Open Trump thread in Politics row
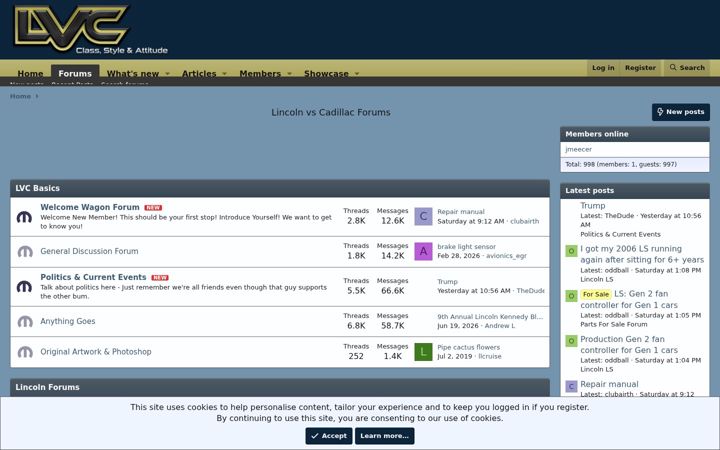720x450 pixels. point(447,281)
